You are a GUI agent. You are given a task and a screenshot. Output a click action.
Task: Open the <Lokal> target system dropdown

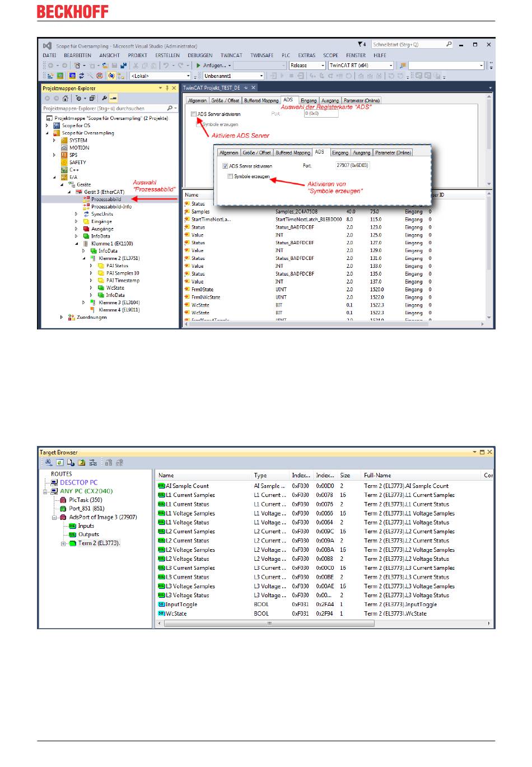point(188,76)
